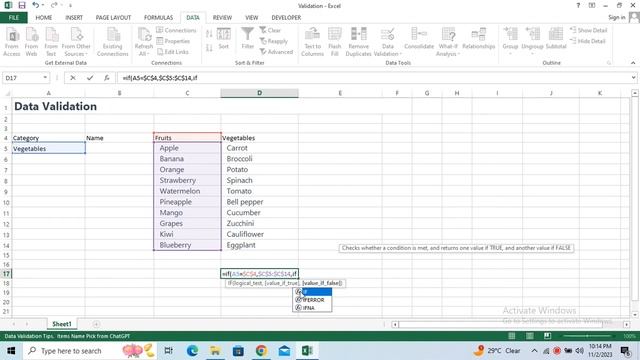Open Google Chrome from taskbar

[261, 351]
